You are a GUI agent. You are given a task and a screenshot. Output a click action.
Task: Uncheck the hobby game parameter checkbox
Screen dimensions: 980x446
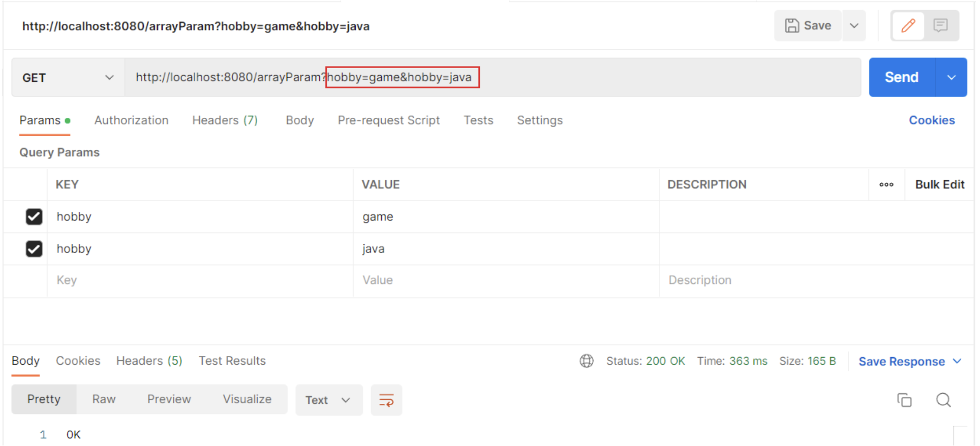[34, 217]
